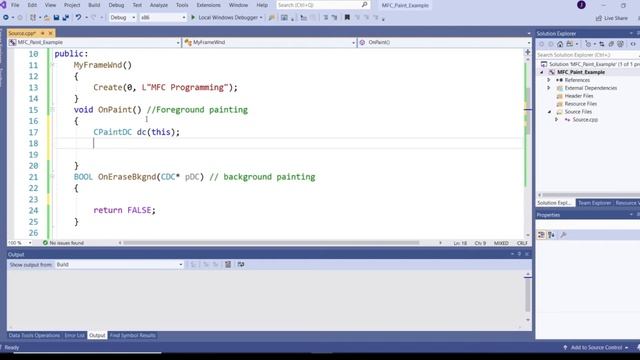Click the Save icon in toolbar
This screenshot has height=360, width=640.
[56, 18]
